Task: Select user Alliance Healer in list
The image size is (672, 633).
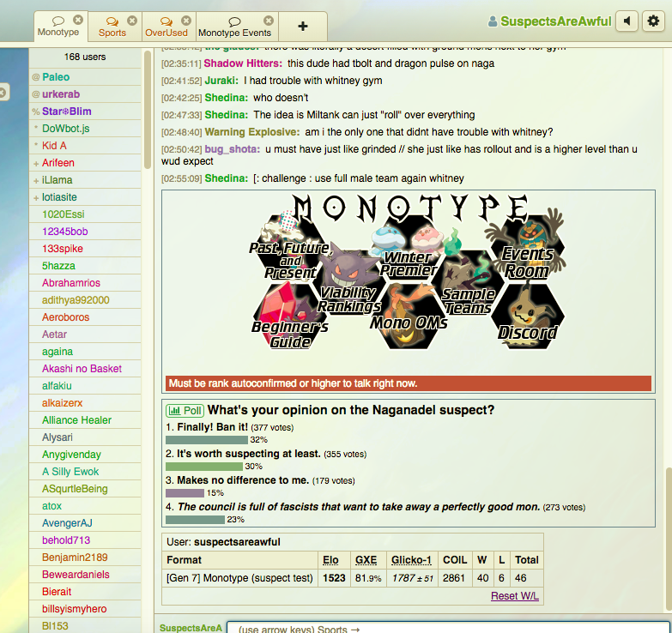Action: (x=85, y=420)
